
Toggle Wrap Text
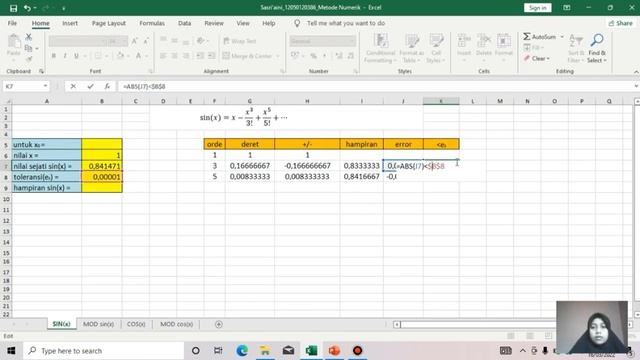(240, 41)
